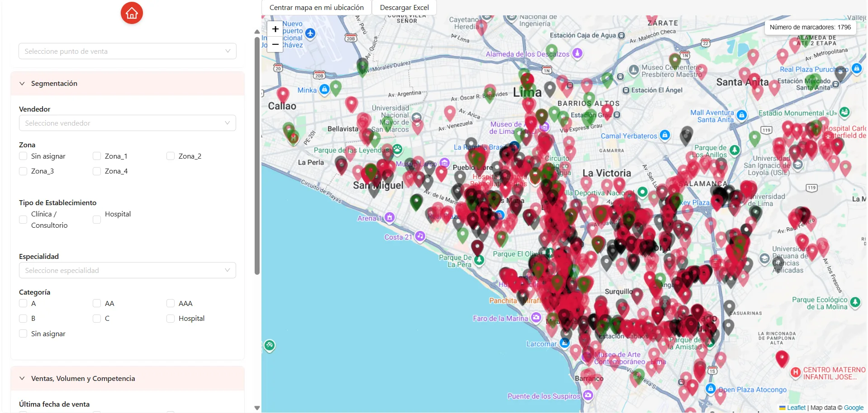Tick category AA checkbox
The image size is (868, 413).
pos(97,303)
